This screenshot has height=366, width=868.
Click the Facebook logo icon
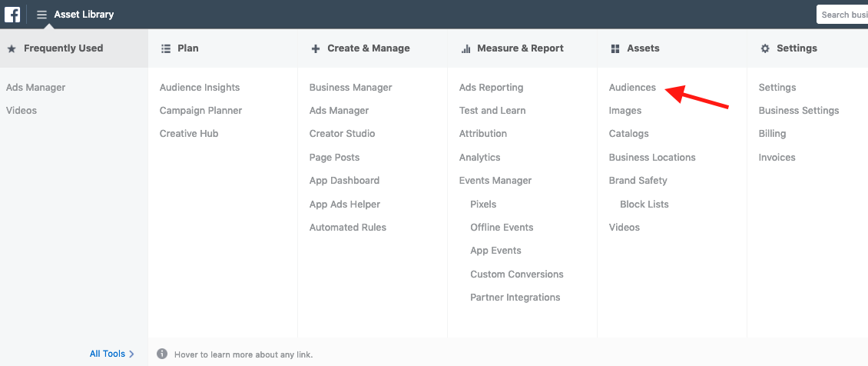12,15
